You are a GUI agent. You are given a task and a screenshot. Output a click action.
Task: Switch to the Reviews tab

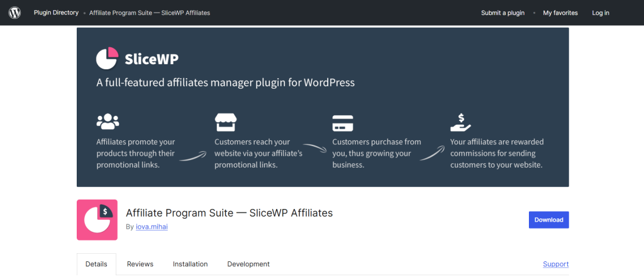[x=140, y=264]
